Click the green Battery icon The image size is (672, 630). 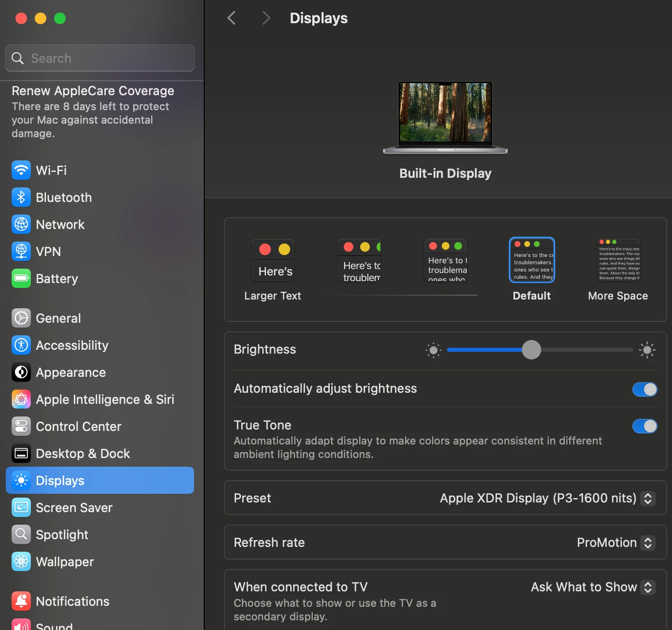(x=21, y=278)
